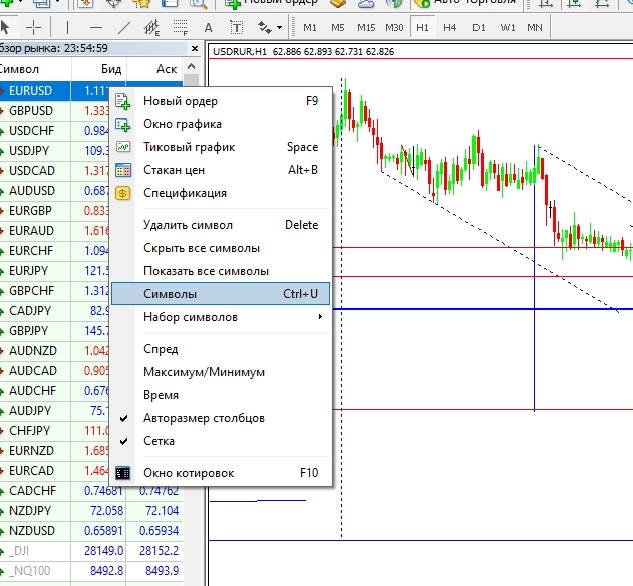Toggle the Время column option
The width and height of the screenshot is (633, 586).
(x=220, y=395)
